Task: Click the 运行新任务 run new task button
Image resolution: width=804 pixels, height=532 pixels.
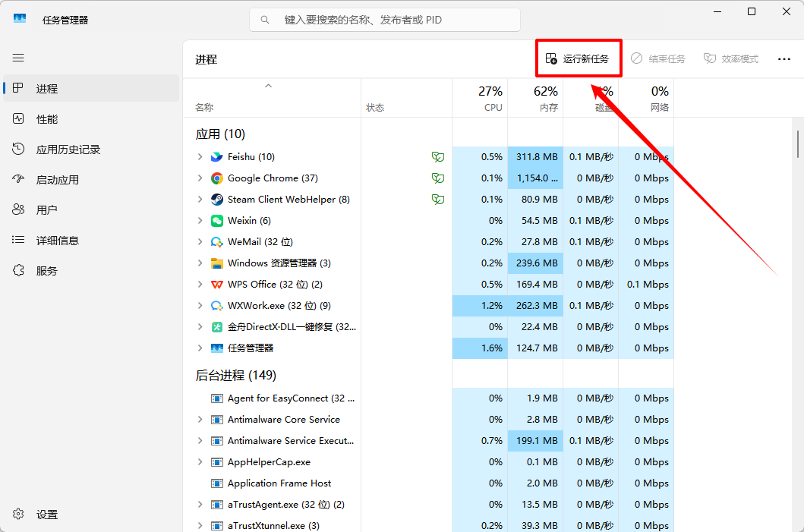Action: [x=579, y=58]
